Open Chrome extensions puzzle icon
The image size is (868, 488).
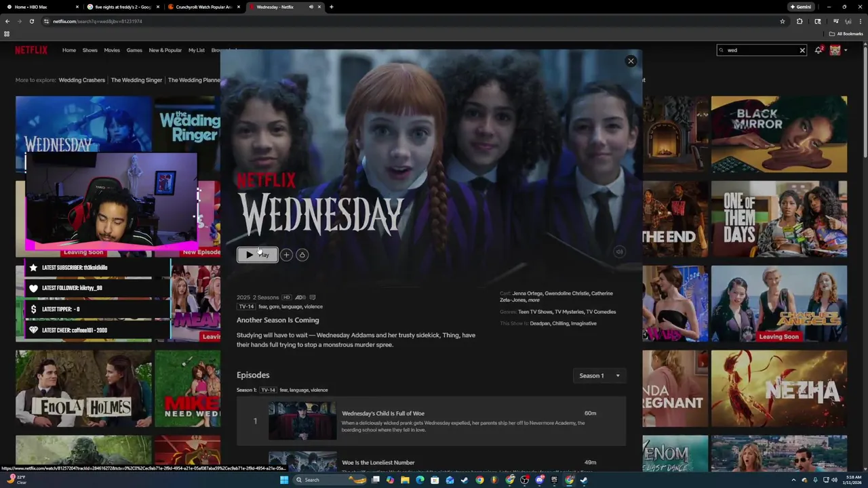click(x=800, y=21)
